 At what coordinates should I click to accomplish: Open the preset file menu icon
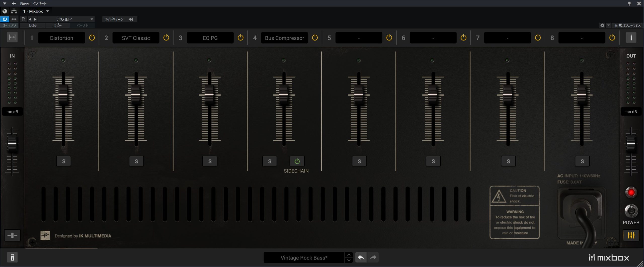pos(23,19)
